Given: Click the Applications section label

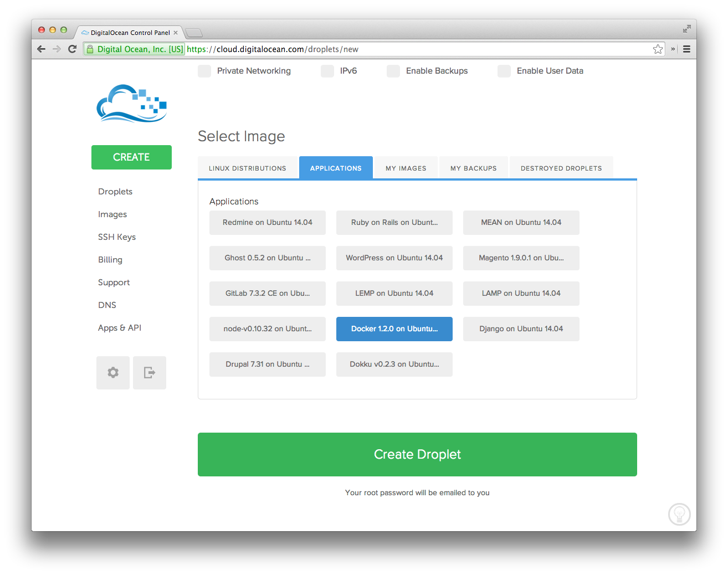Looking at the screenshot, I should pos(234,202).
